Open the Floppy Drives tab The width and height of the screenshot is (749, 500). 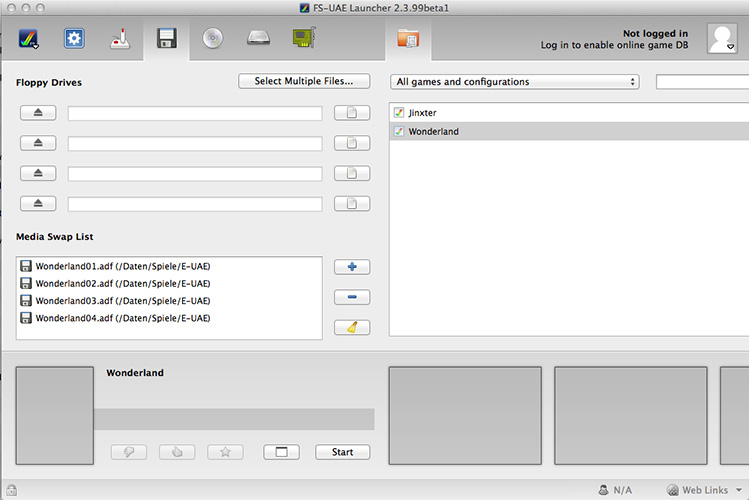click(x=167, y=39)
